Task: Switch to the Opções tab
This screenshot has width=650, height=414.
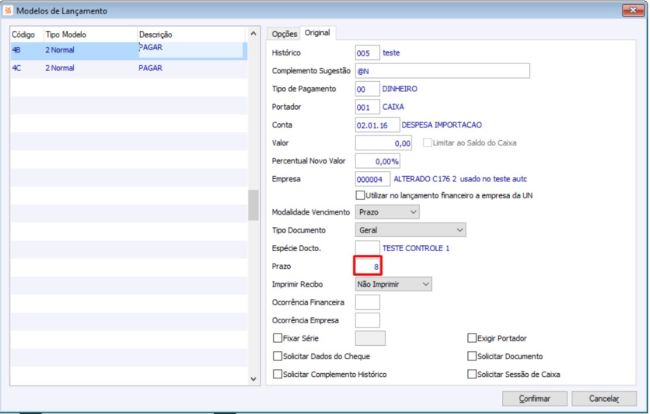Action: pos(284,34)
